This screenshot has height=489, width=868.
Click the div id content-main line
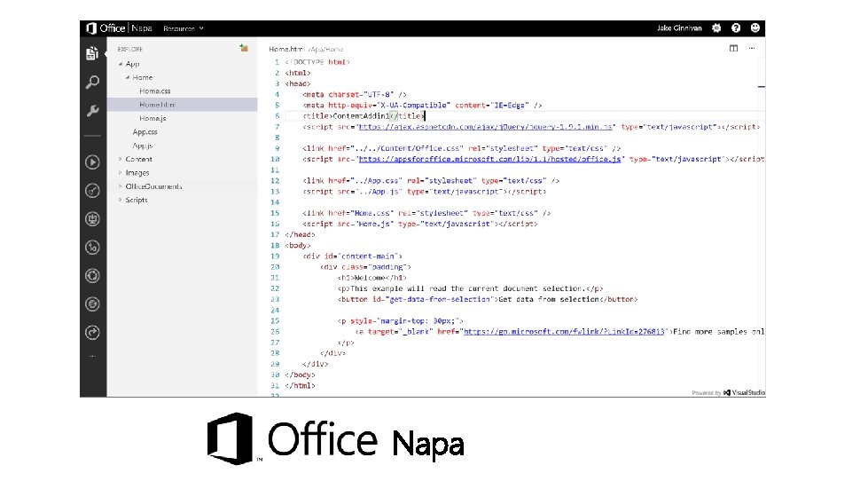click(x=352, y=256)
